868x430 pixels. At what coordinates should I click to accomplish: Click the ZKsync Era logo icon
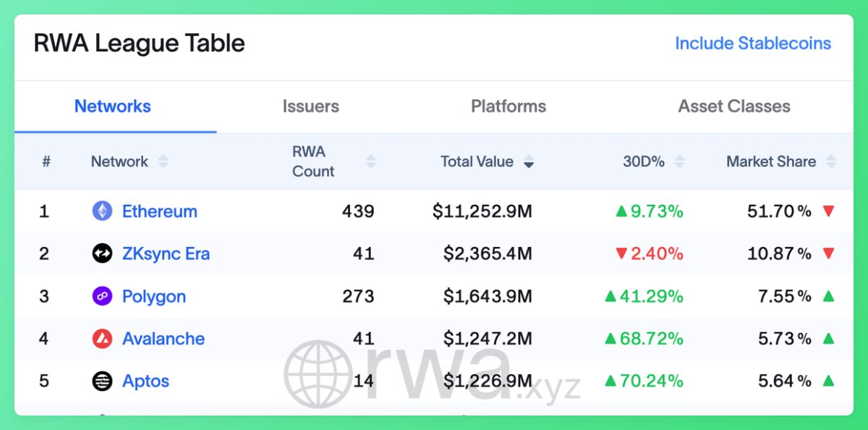click(x=102, y=253)
